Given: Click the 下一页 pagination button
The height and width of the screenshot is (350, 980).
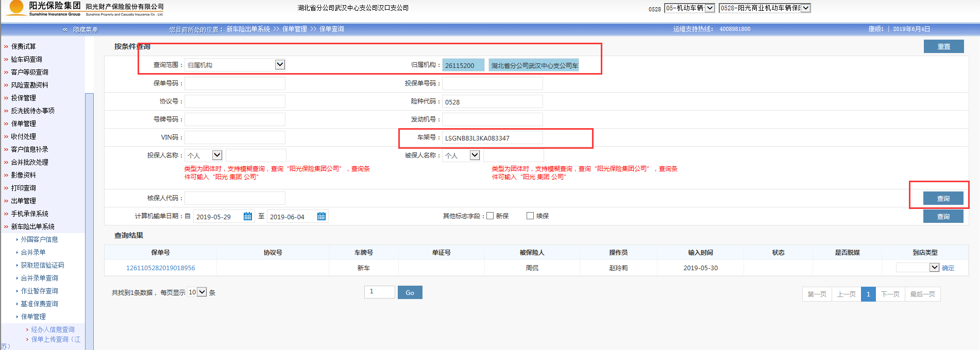Looking at the screenshot, I should [890, 294].
